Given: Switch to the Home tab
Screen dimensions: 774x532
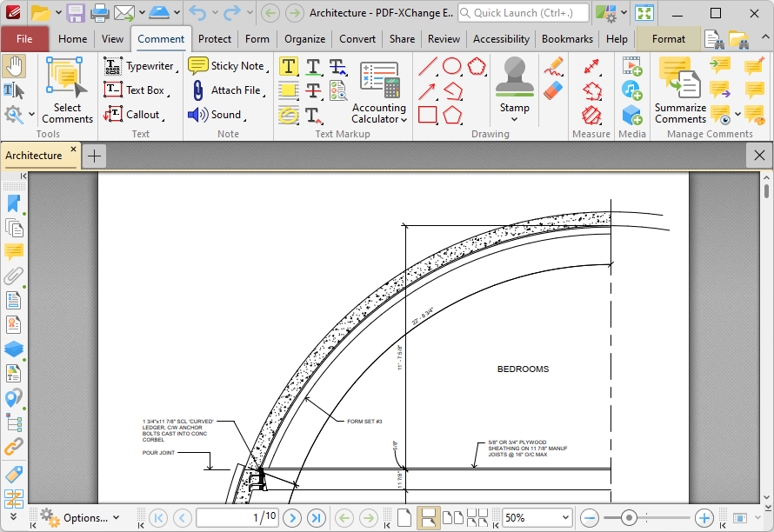Looking at the screenshot, I should pyautogui.click(x=72, y=39).
